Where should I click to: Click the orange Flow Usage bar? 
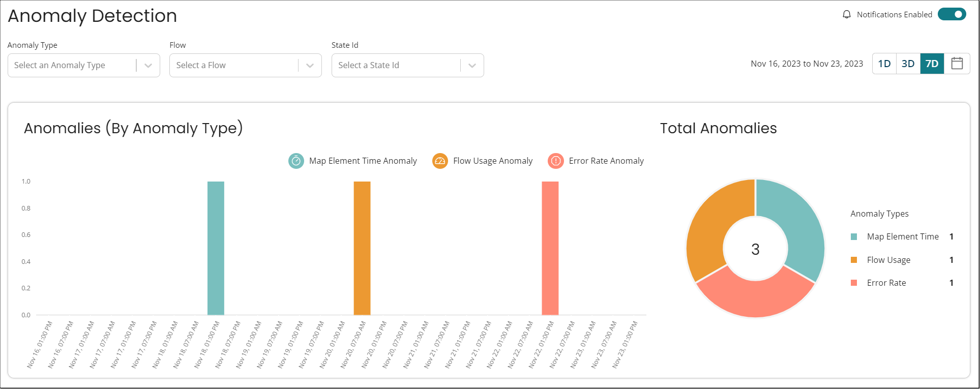point(362,248)
